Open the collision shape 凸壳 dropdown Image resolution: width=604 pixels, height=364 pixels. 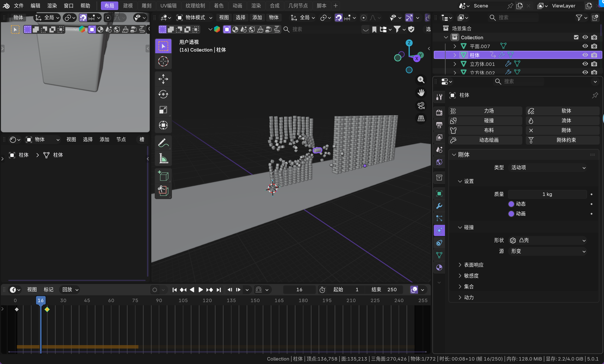548,240
